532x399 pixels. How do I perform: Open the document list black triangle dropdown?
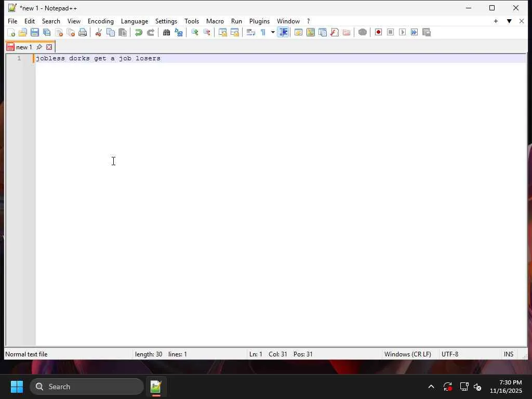coord(509,21)
